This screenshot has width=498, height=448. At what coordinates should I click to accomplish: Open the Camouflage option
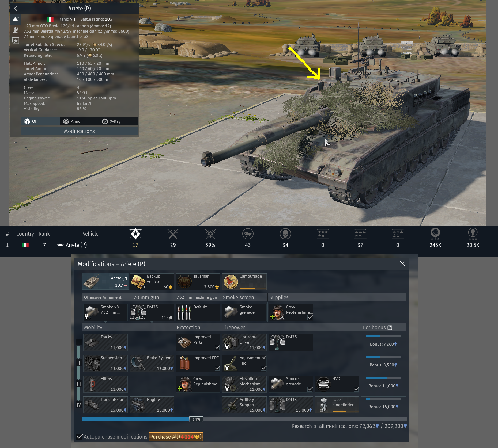pos(244,281)
